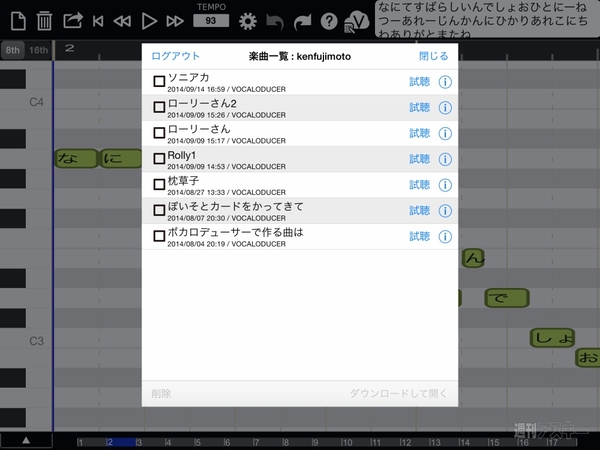Image resolution: width=600 pixels, height=450 pixels.
Task: Rewind the playback
Action: [x=122, y=21]
